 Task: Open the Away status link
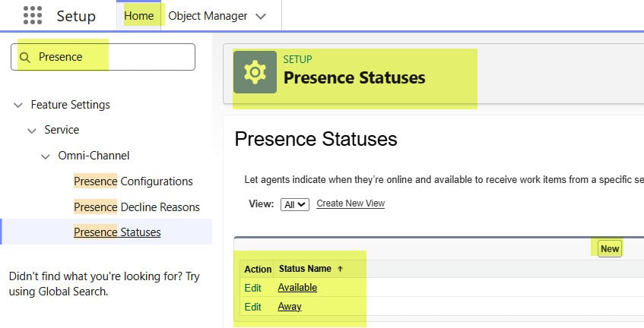[x=290, y=307]
